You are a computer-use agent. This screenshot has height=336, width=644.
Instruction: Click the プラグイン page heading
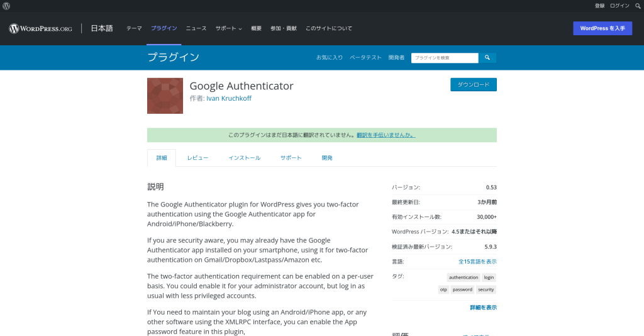(174, 57)
